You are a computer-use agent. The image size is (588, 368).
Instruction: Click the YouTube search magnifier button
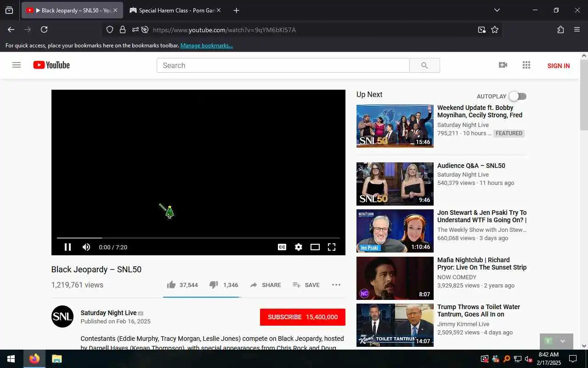coord(424,65)
